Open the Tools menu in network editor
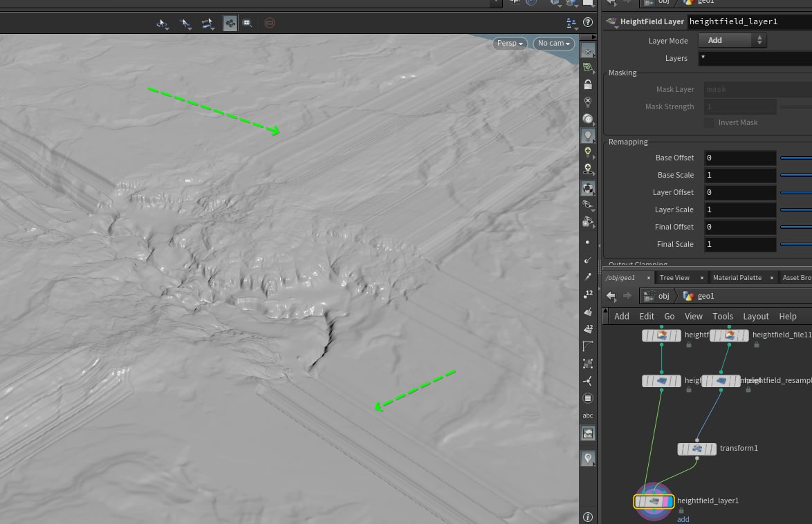Viewport: 812px width, 524px height. (722, 317)
